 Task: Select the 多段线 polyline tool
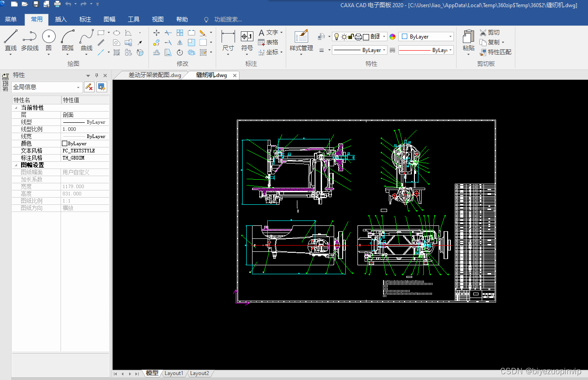30,40
